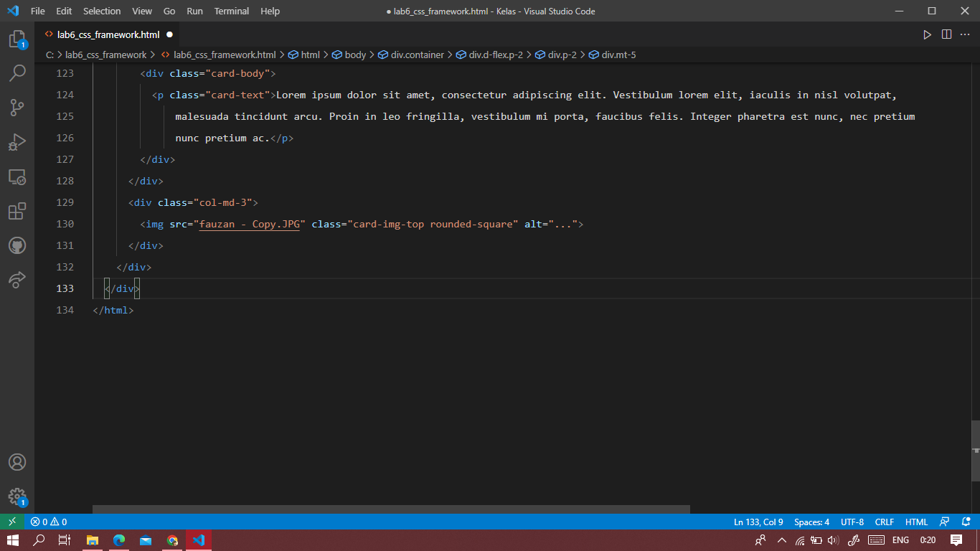980x551 pixels.
Task: Open the Accounts menu in the activity bar
Action: tap(17, 462)
